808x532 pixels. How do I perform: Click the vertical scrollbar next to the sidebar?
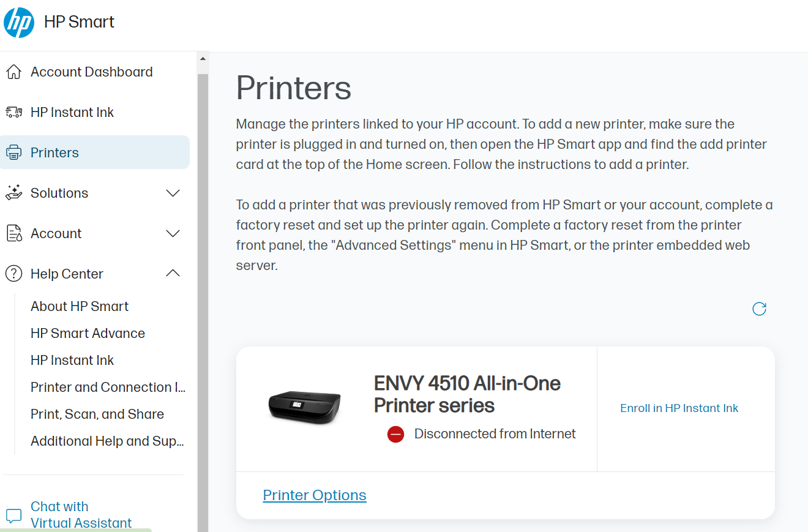[x=202, y=184]
